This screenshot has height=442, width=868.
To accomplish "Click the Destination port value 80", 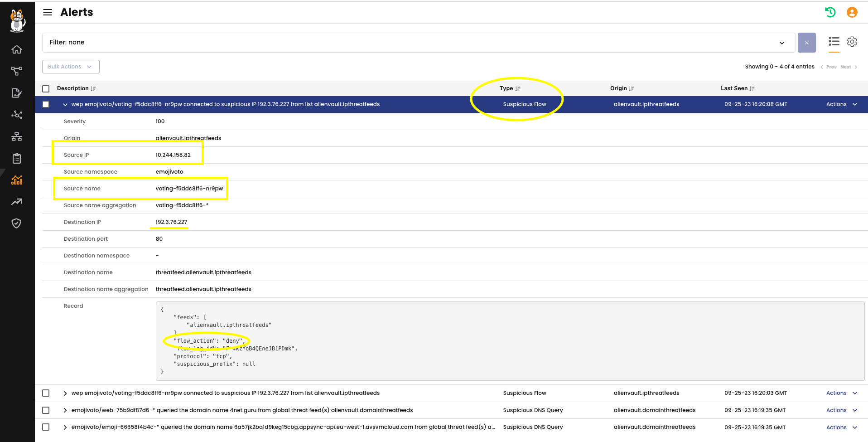I will click(159, 239).
